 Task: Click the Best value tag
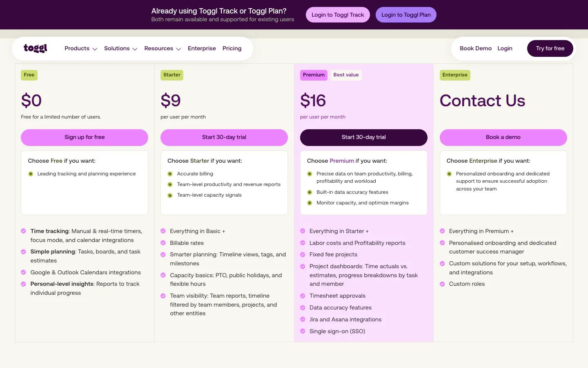[x=346, y=75]
